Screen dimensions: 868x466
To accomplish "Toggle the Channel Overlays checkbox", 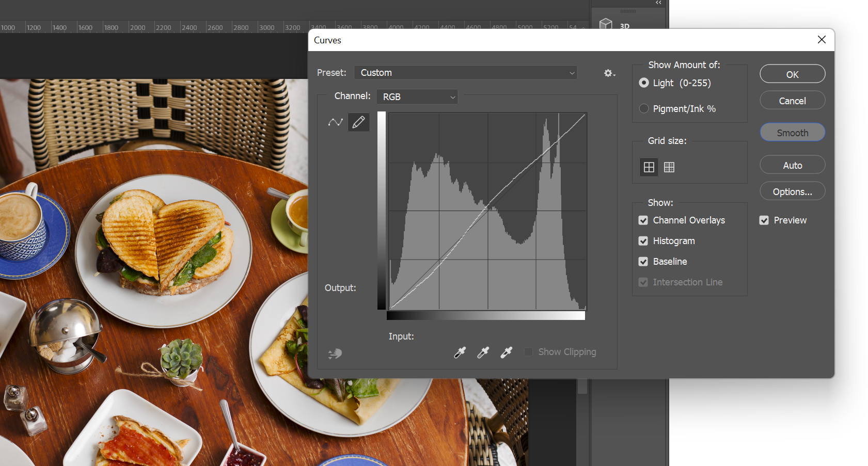I will 643,220.
